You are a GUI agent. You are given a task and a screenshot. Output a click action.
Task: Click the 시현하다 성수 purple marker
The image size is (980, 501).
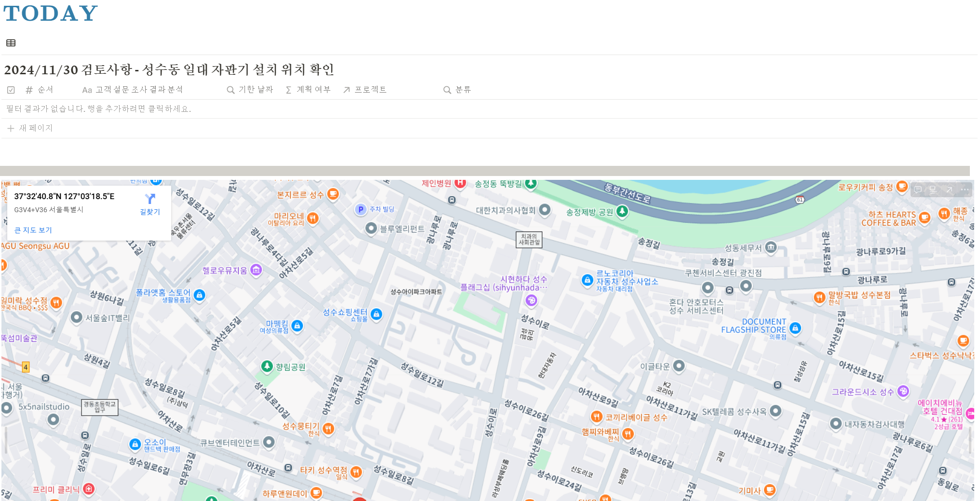531,300
